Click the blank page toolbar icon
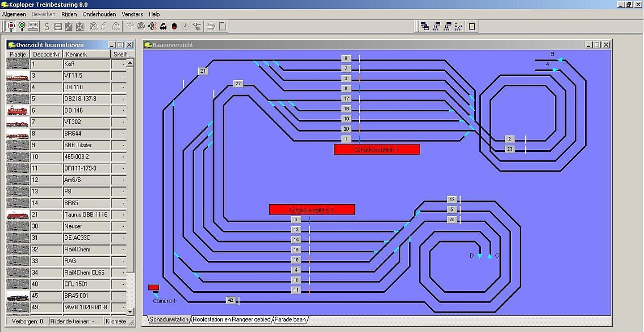This screenshot has width=644, height=332. point(222,27)
